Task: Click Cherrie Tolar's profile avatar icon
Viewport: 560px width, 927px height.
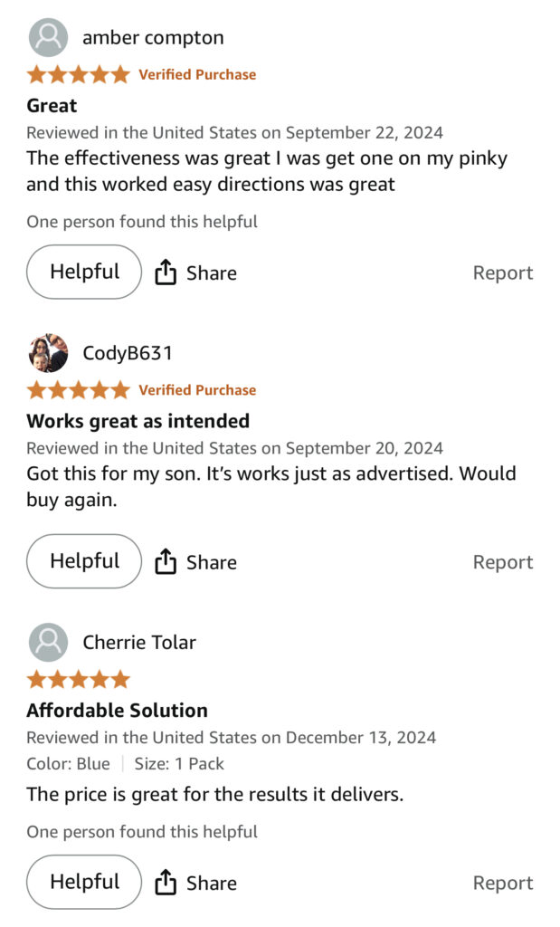Action: point(48,643)
